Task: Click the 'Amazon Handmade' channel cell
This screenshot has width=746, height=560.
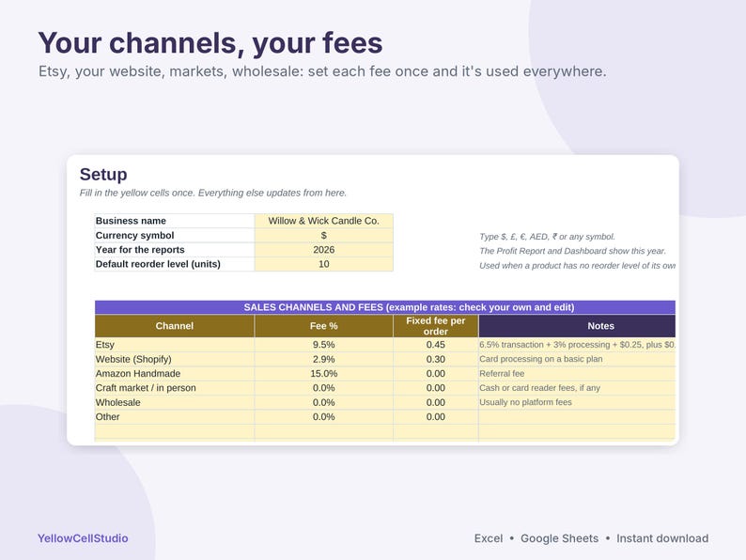Action: point(175,374)
